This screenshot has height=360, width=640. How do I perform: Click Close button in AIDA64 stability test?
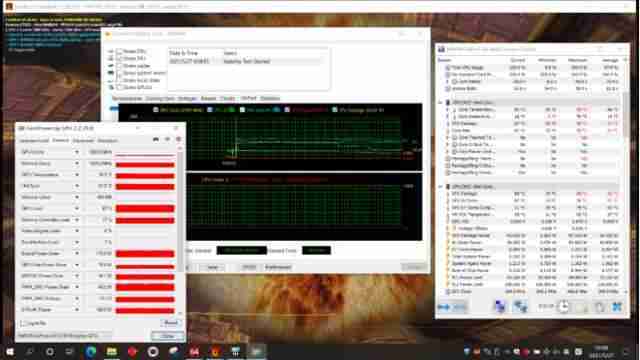[414, 267]
